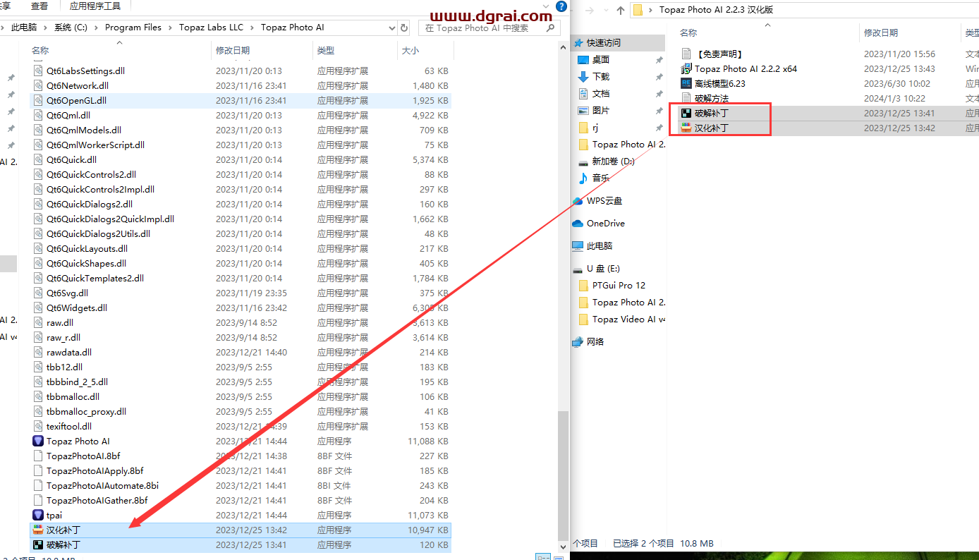Click the left window's vertical scrollbar thumb
This screenshot has height=560, width=979.
point(563,476)
